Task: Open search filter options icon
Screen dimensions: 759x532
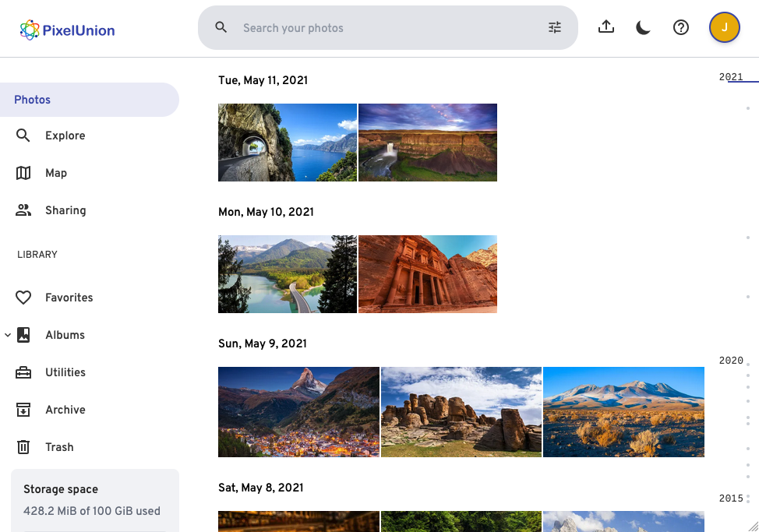Action: point(555,28)
